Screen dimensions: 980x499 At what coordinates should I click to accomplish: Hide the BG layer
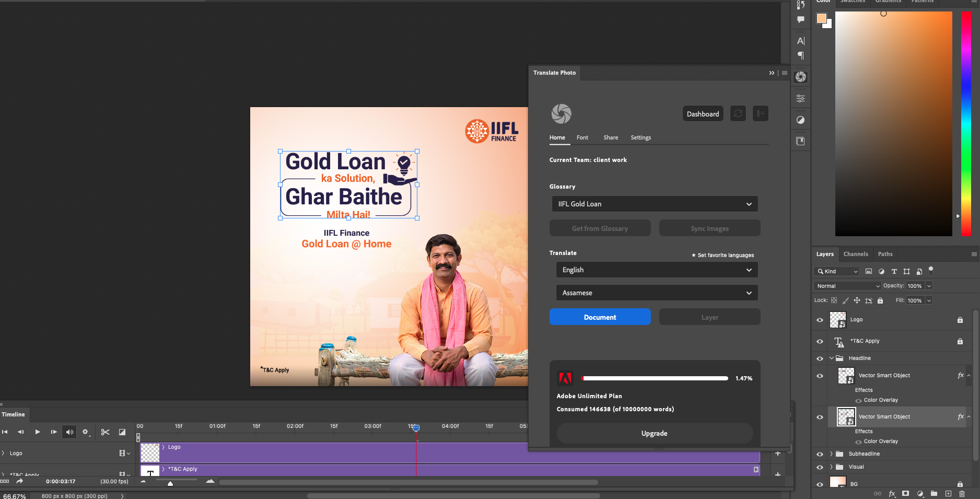click(820, 484)
